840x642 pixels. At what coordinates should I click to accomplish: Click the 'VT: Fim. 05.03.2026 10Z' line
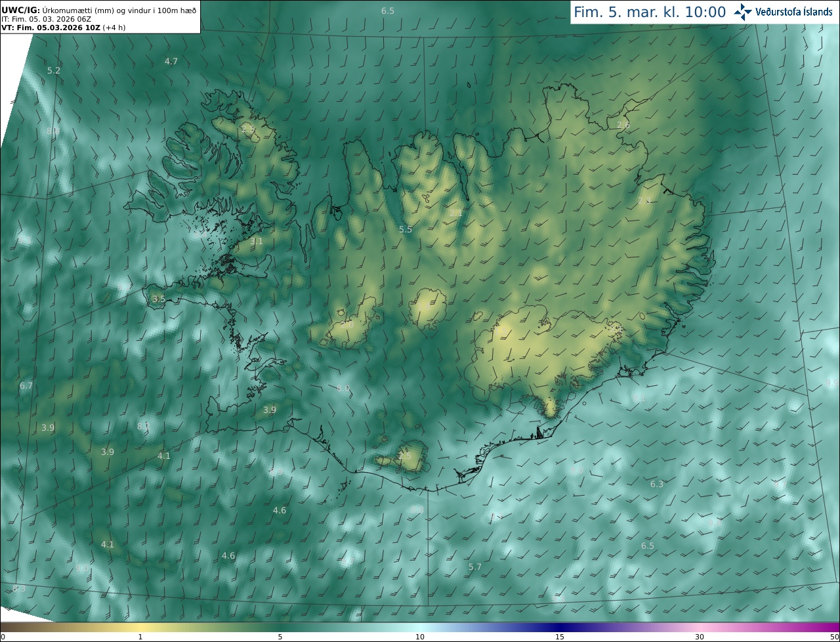[64, 28]
